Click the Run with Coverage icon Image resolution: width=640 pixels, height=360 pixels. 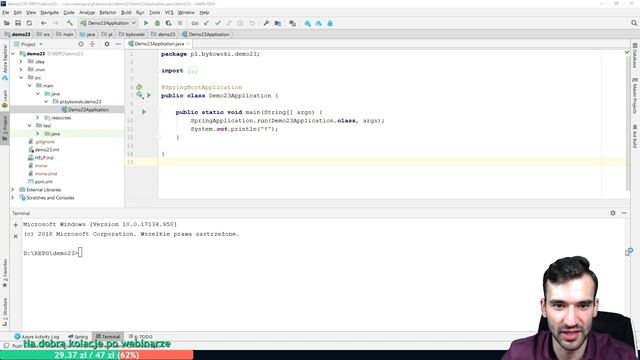(168, 23)
